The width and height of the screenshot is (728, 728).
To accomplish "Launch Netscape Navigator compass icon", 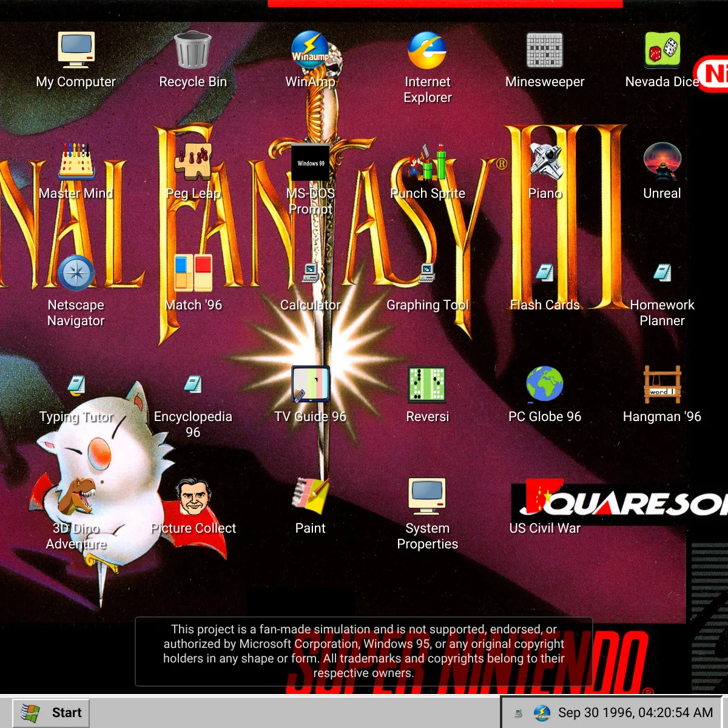I will click(76, 274).
